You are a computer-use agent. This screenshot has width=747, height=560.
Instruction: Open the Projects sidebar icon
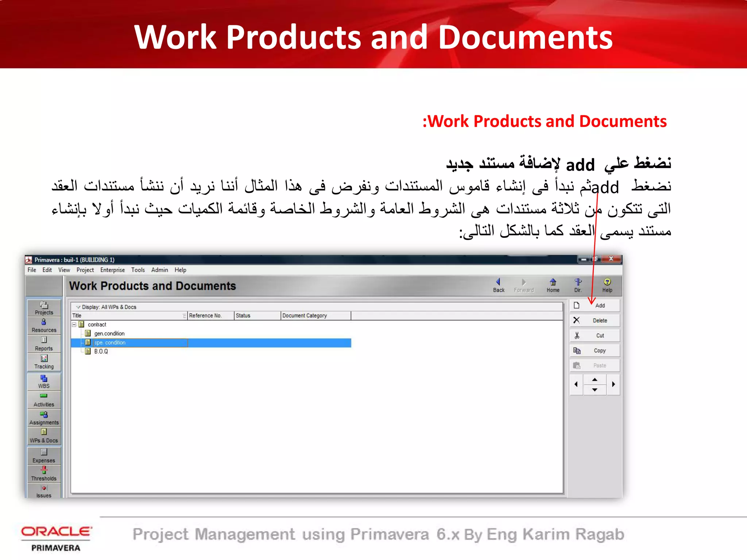pyautogui.click(x=44, y=308)
